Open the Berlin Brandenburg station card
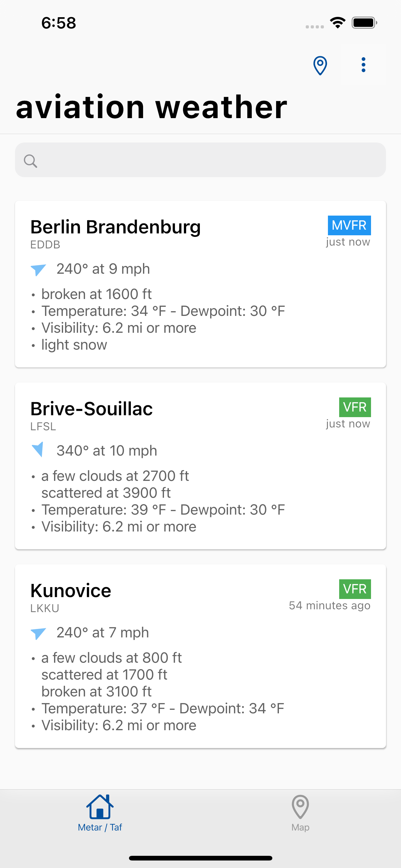The width and height of the screenshot is (401, 868). click(x=200, y=284)
